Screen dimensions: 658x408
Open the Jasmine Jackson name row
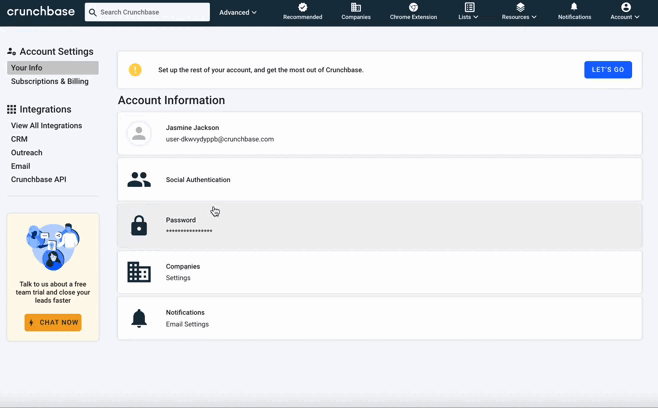(x=380, y=133)
